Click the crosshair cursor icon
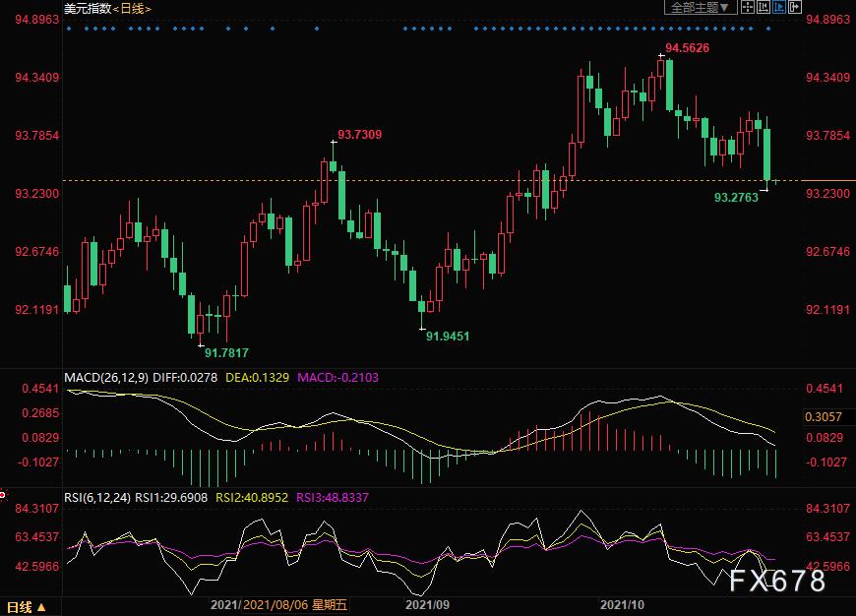856x616 pixels. tap(747, 8)
